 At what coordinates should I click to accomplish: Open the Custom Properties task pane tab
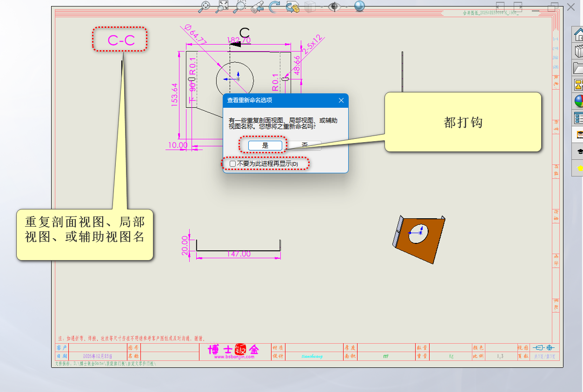[x=578, y=118]
